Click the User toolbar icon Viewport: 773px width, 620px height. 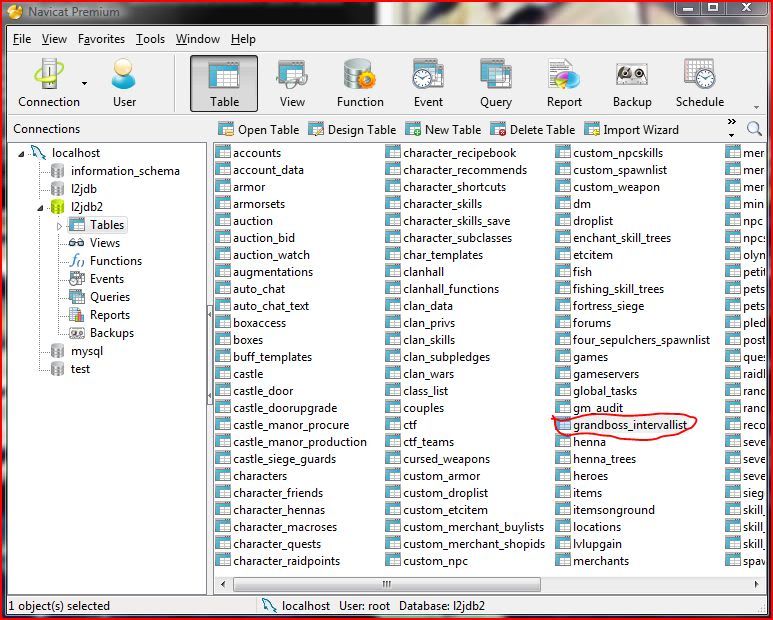[124, 82]
